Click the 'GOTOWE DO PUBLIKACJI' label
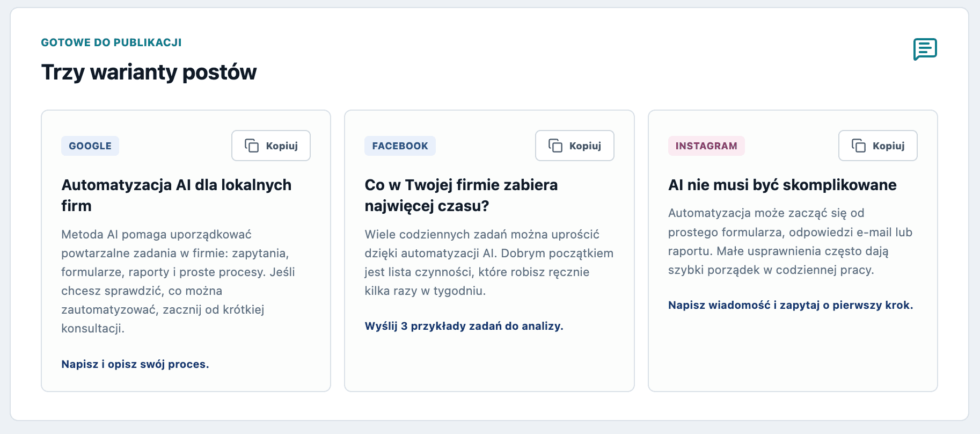 click(x=111, y=42)
